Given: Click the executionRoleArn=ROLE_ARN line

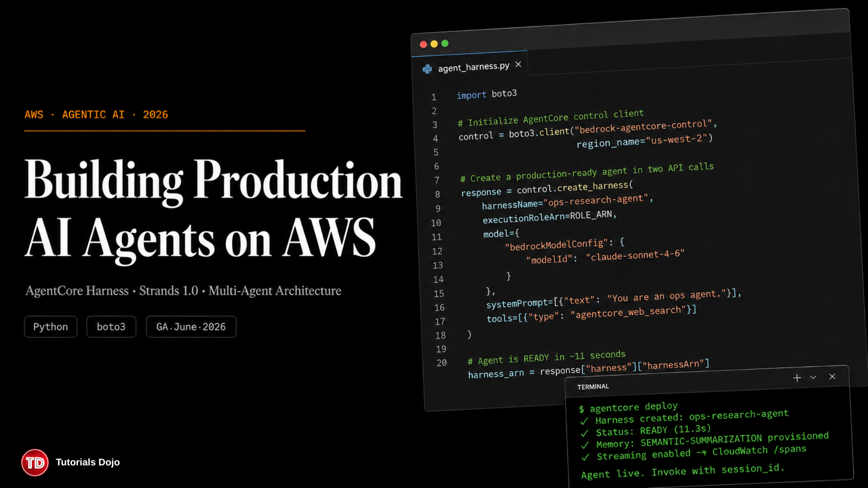Looking at the screenshot, I should click(x=549, y=217).
